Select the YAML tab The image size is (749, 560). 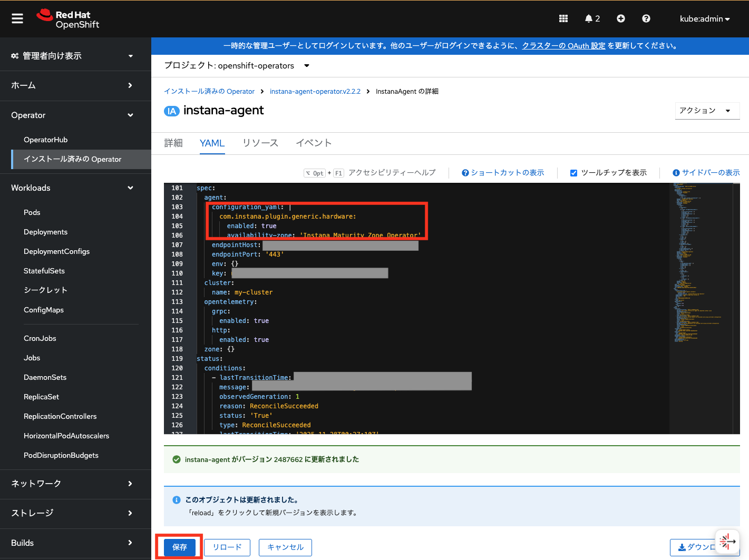(212, 143)
